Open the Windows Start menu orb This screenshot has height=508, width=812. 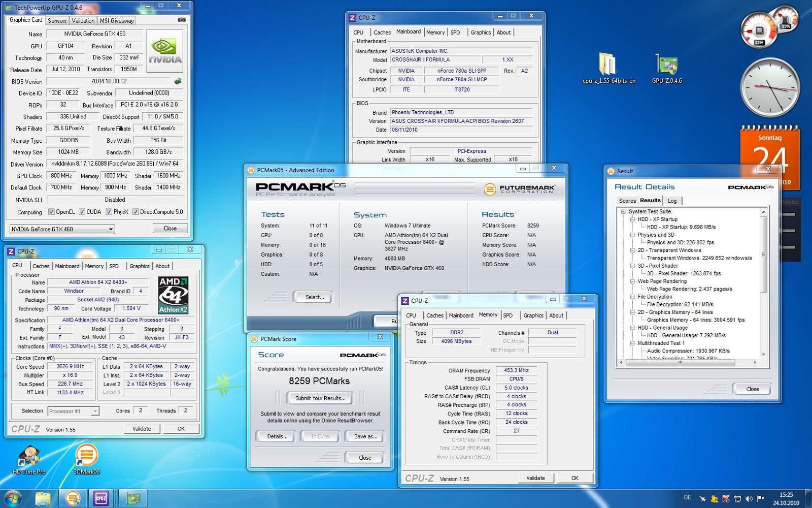(x=12, y=498)
